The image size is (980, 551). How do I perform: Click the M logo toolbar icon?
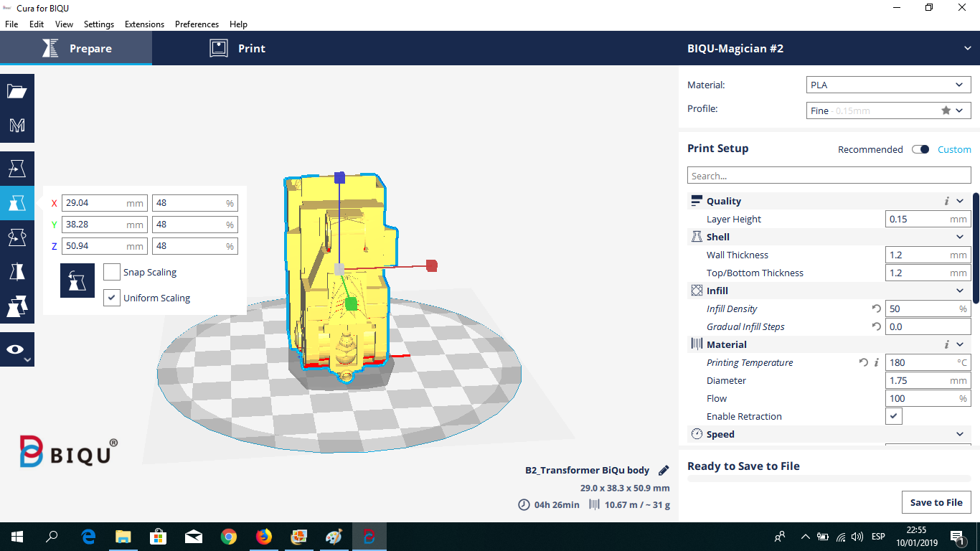pyautogui.click(x=17, y=126)
